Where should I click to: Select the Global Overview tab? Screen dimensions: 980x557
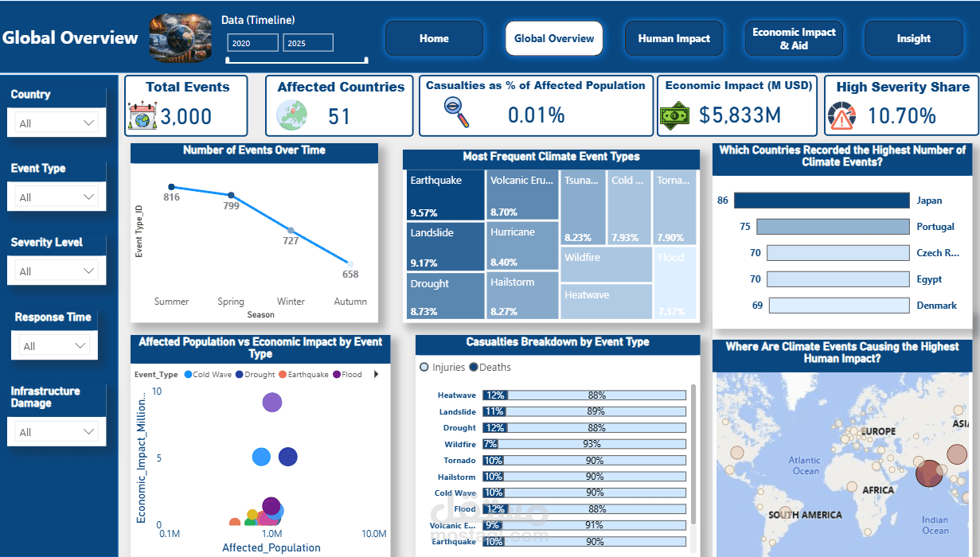click(554, 38)
